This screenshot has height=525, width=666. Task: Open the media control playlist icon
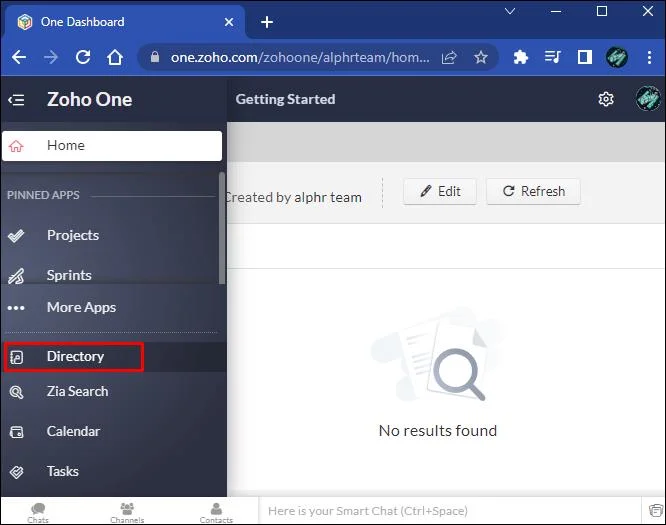point(553,57)
